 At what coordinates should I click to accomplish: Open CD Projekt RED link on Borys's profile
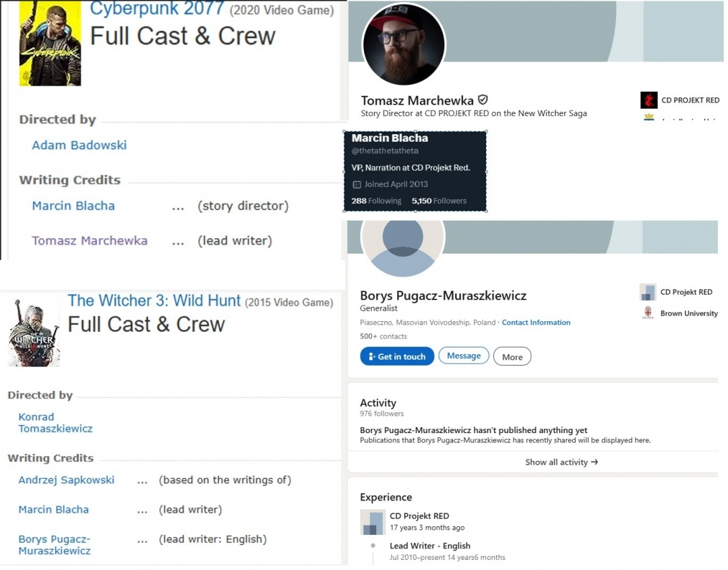click(x=686, y=292)
